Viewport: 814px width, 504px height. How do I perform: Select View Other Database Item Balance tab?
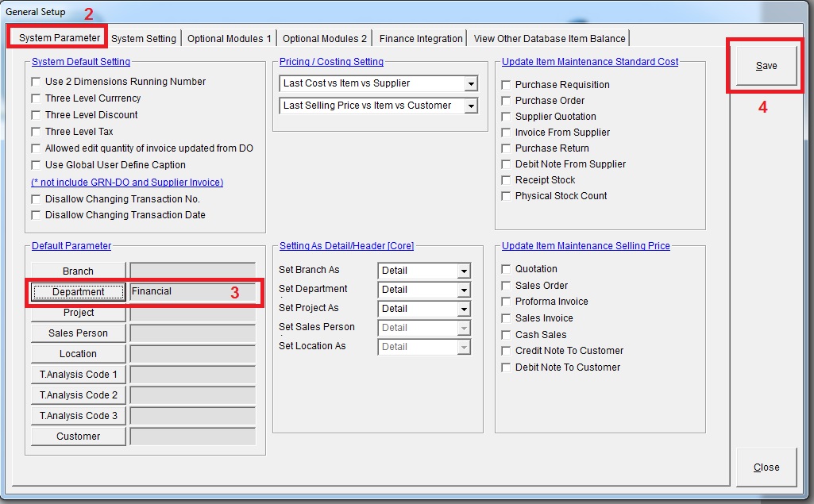[550, 38]
